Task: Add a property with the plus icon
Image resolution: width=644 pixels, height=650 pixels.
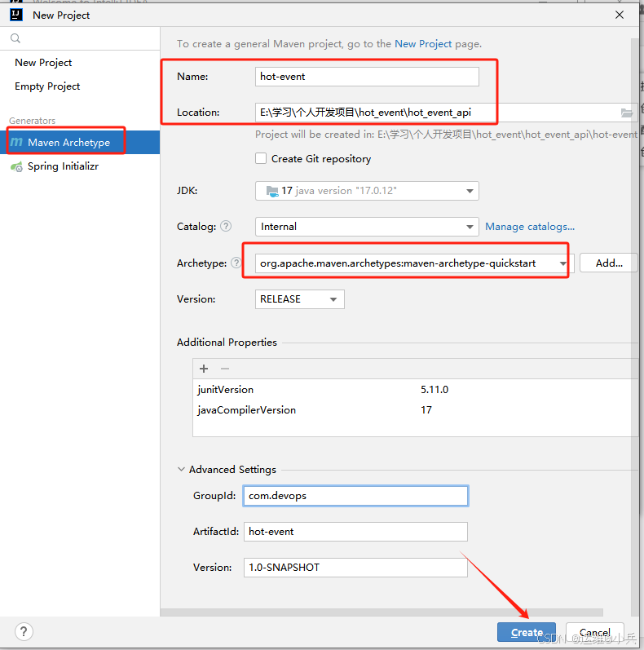Action: 204,369
